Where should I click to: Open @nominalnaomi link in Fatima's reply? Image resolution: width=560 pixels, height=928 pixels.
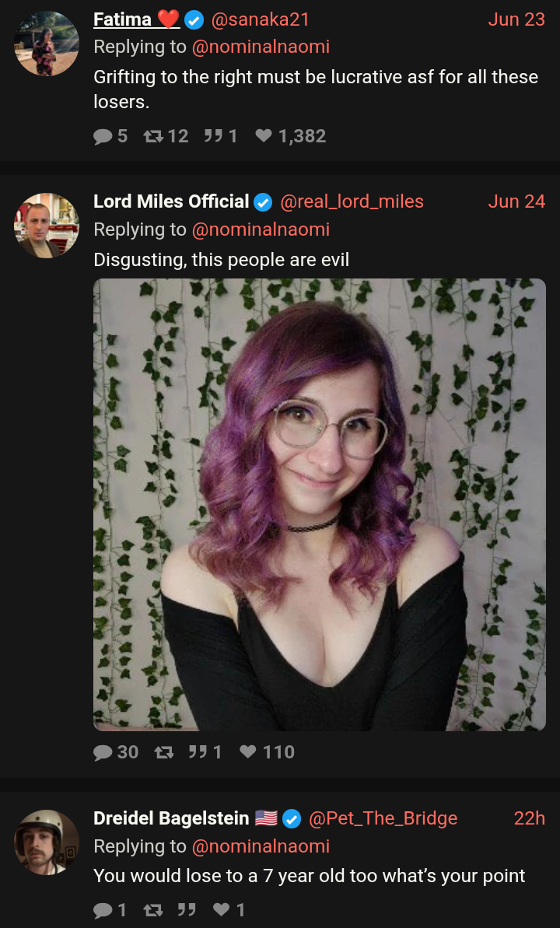[x=261, y=47]
